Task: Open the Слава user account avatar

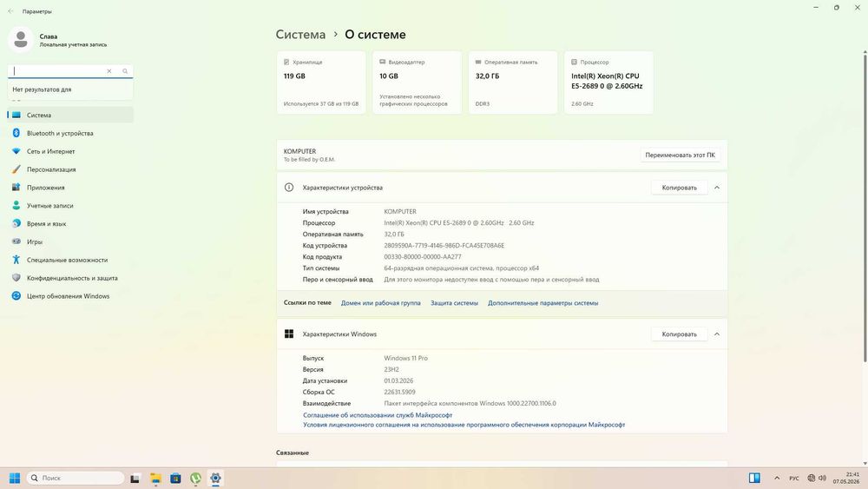Action: (21, 40)
